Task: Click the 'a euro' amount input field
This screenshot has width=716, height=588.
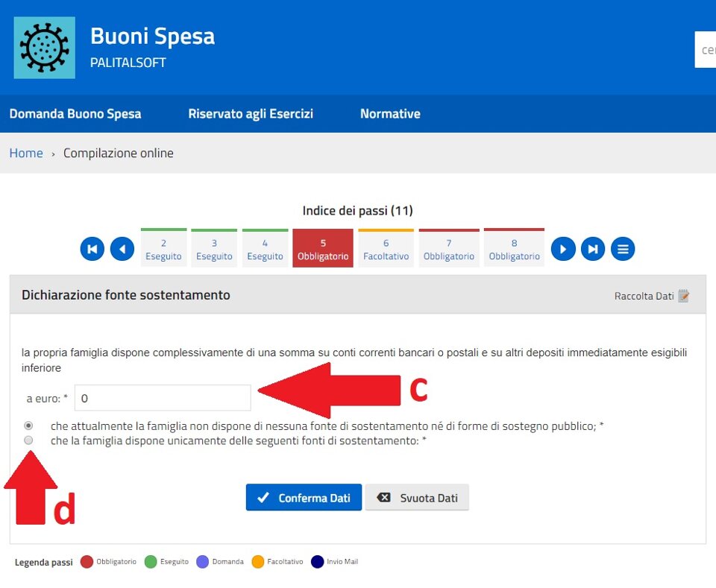Action: (163, 398)
